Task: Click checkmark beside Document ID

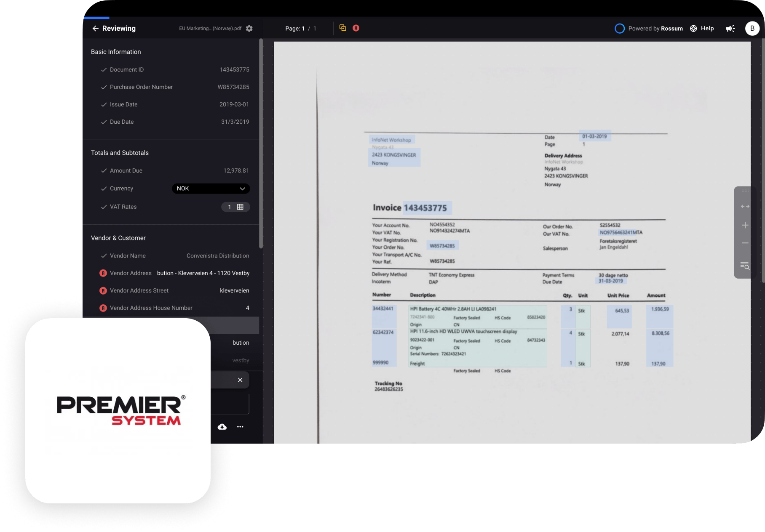Action: coord(104,69)
